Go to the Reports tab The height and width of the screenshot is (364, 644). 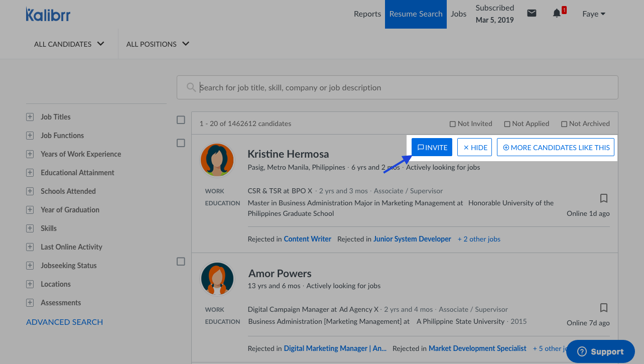coord(367,14)
